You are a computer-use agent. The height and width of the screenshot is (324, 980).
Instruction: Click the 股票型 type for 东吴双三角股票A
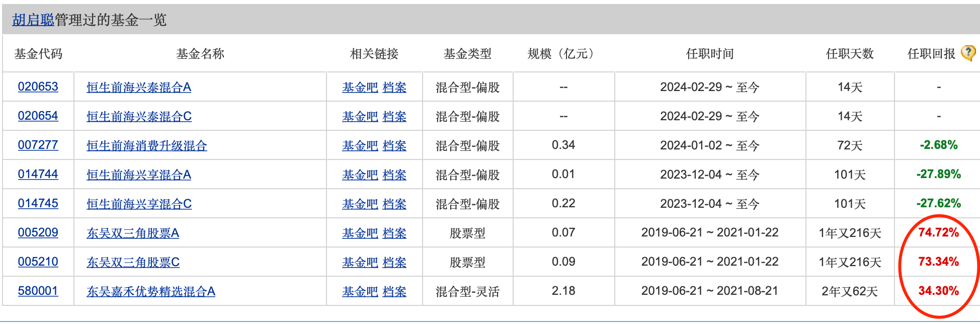pos(467,233)
